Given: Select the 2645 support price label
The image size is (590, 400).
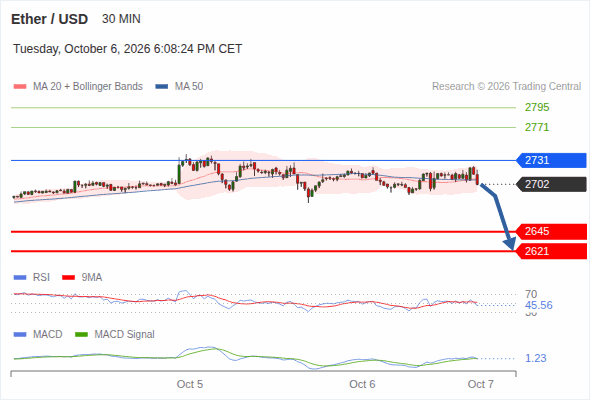Looking at the screenshot, I should point(551,231).
